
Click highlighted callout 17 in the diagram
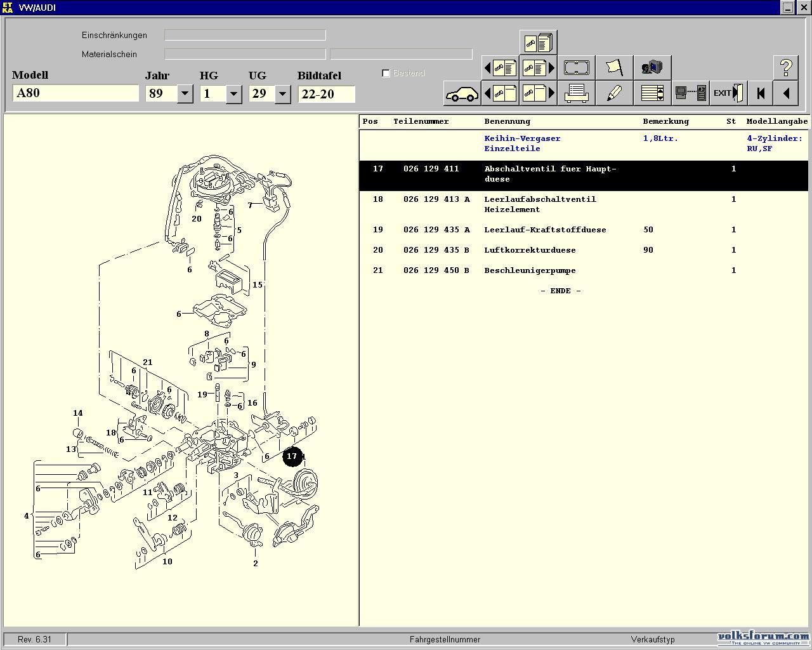coord(292,456)
